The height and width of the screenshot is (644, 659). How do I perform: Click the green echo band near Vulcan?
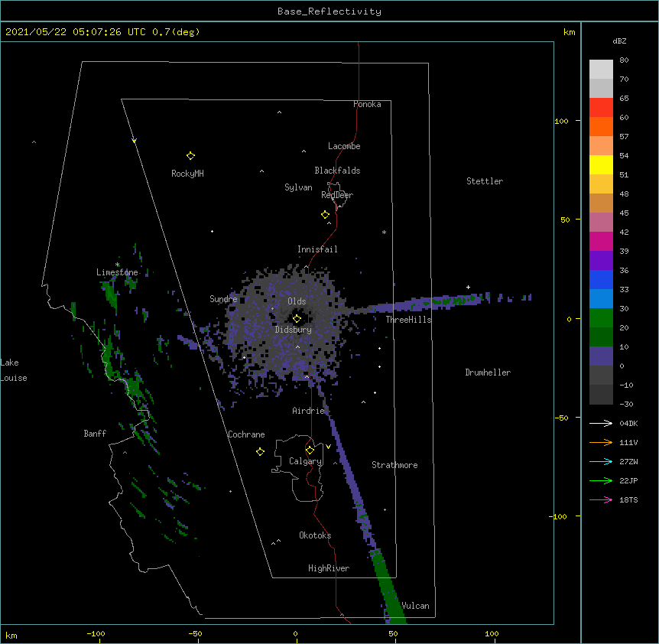388,588
